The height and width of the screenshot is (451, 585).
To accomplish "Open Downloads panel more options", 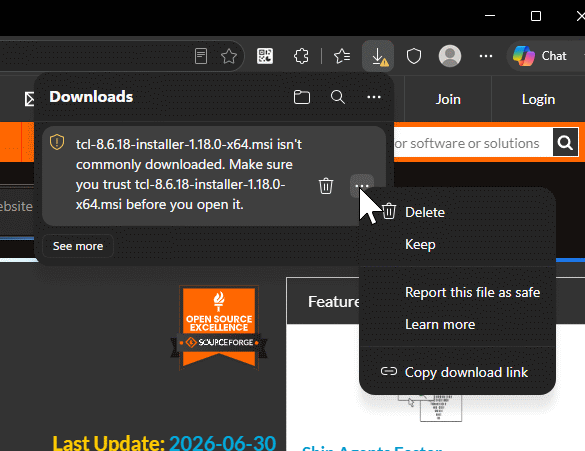I will (374, 97).
